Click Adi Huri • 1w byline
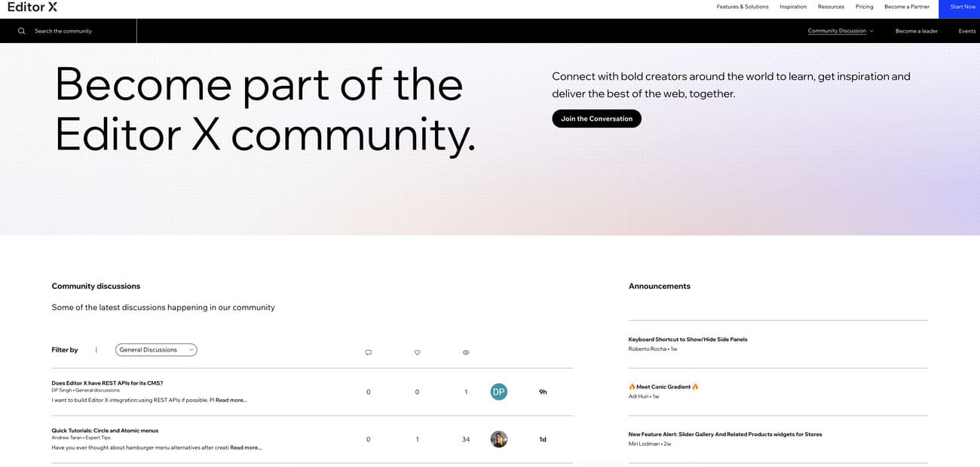Image resolution: width=980 pixels, height=467 pixels. (644, 396)
